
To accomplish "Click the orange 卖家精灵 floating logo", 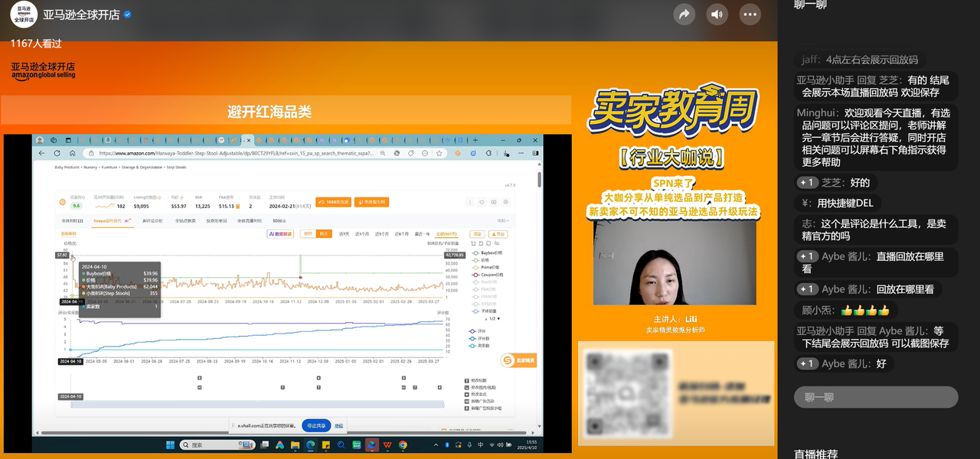I will [x=518, y=360].
